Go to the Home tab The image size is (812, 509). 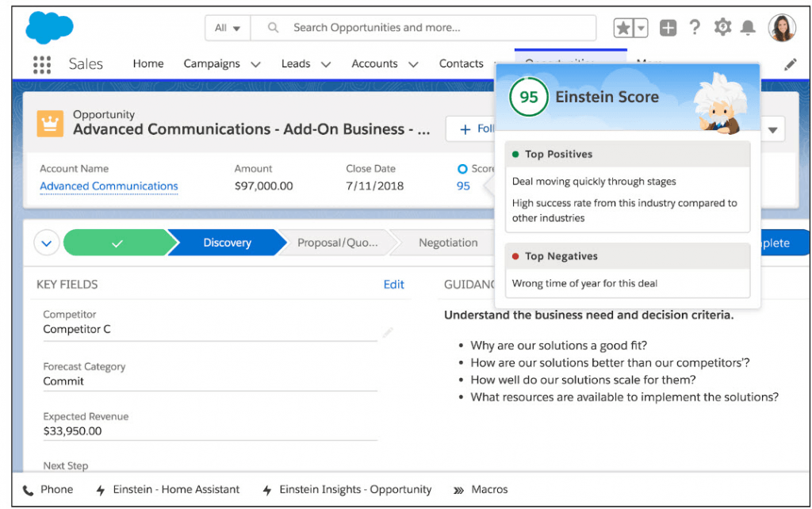pos(148,63)
